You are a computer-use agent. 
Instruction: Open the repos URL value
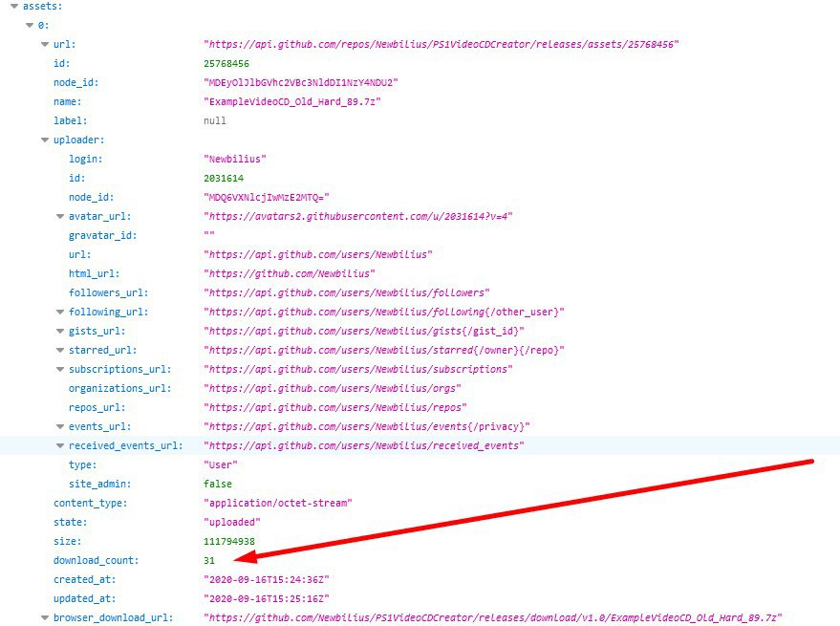(334, 407)
